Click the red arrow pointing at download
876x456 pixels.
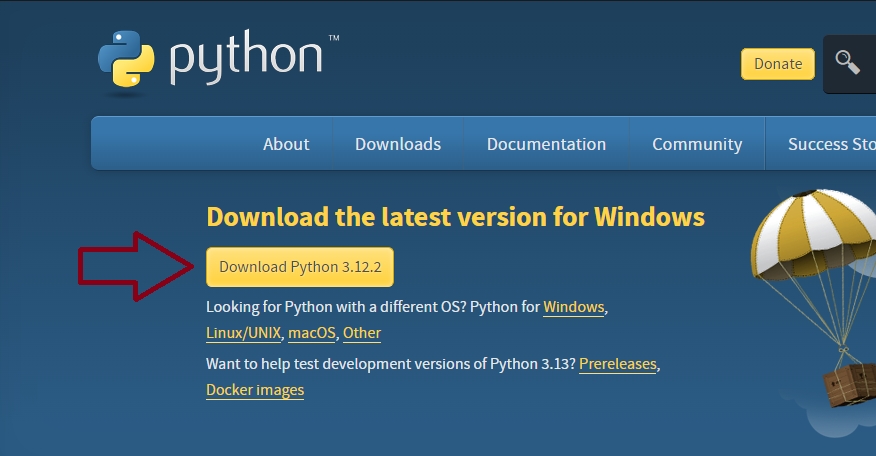(x=136, y=267)
